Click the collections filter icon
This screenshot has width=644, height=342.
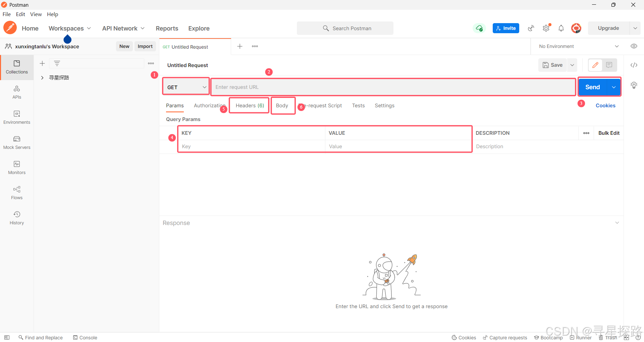(x=57, y=63)
